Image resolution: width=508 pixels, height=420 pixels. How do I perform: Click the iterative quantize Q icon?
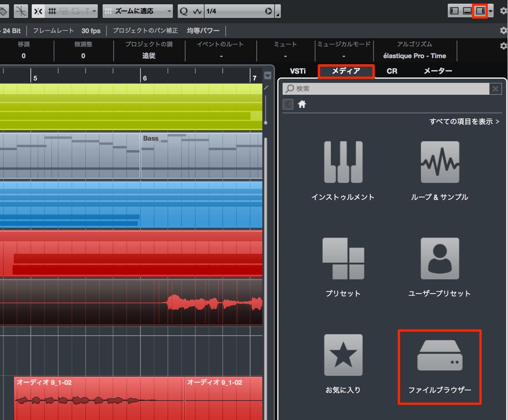pyautogui.click(x=184, y=11)
